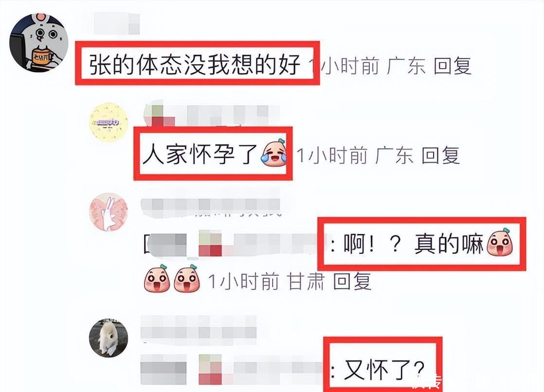This screenshot has height=392, width=544.
Task: Click the second surprised emoji before 1小时前 甘肃
Action: pyautogui.click(x=187, y=279)
